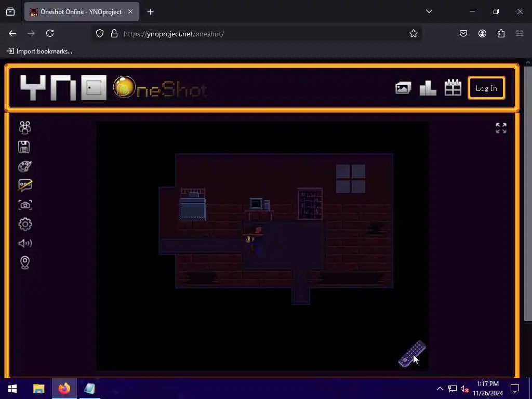Open the network status tray icon
The height and width of the screenshot is (399, 532).
tap(453, 389)
